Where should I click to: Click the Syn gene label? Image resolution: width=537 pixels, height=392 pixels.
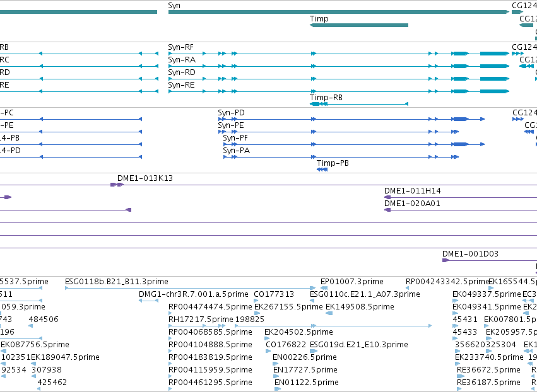click(x=174, y=6)
